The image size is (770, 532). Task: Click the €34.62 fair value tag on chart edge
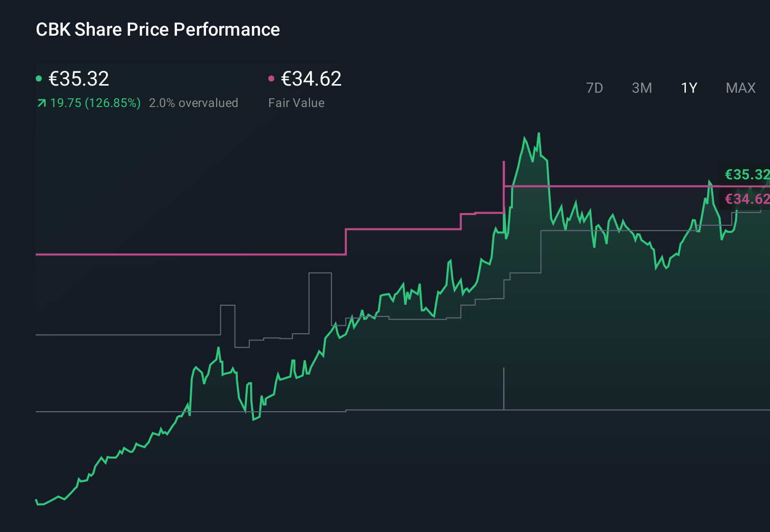[746, 199]
